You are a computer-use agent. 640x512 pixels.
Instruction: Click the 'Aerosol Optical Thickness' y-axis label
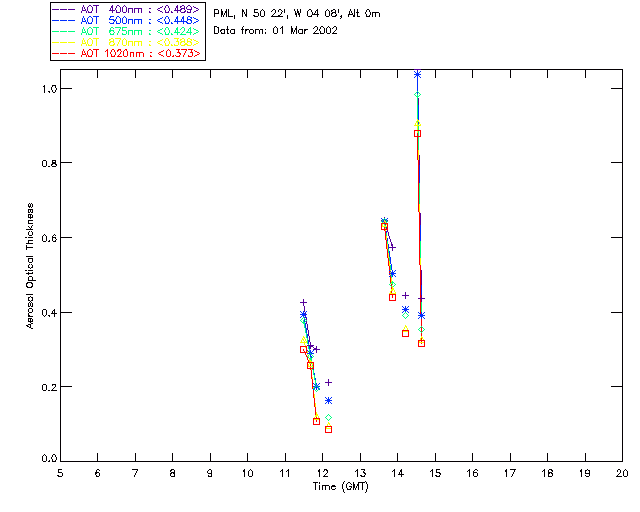coord(30,266)
